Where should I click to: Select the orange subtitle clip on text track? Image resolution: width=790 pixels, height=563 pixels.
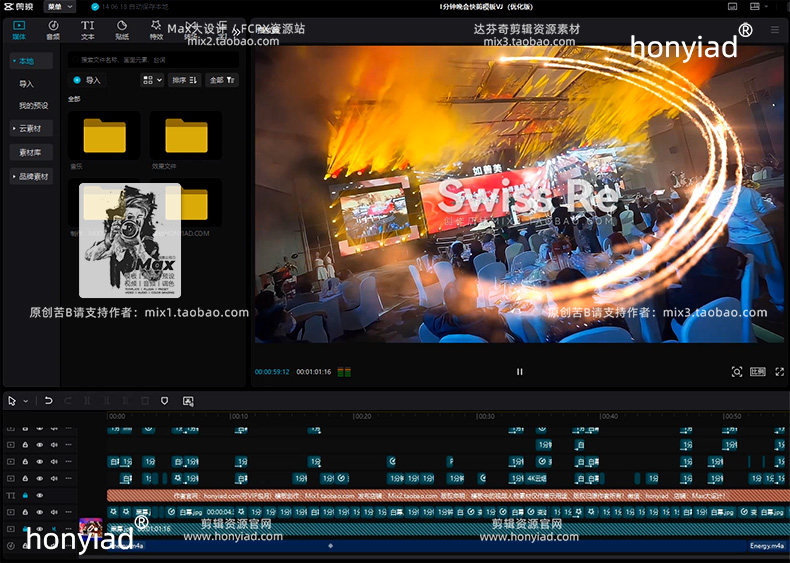pyautogui.click(x=446, y=495)
